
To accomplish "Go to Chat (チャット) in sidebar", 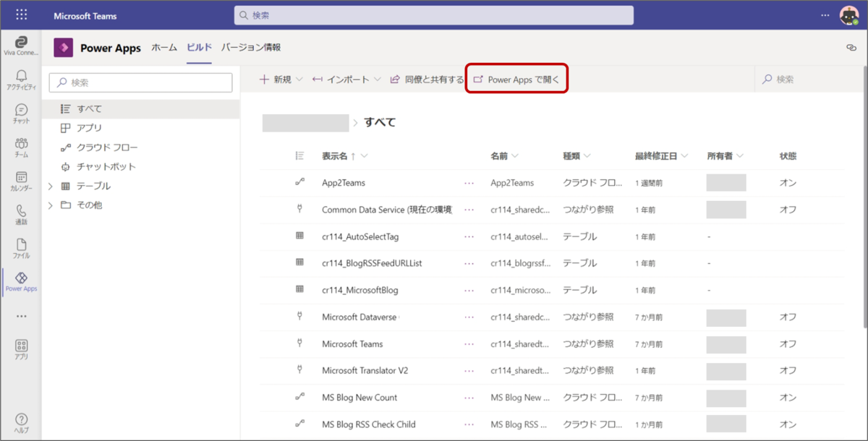I will point(21,114).
